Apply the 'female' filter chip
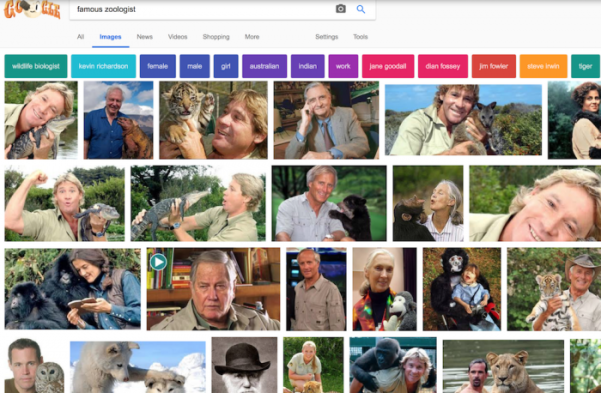The image size is (601, 393). (x=158, y=66)
